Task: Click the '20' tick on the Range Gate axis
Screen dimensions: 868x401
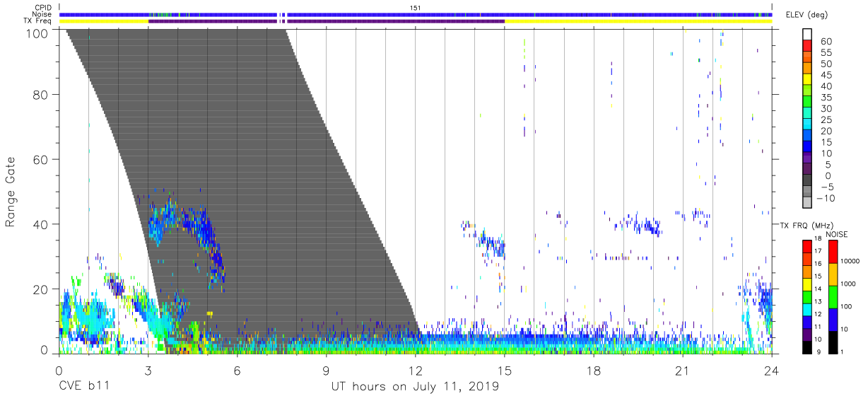Action: pos(40,289)
